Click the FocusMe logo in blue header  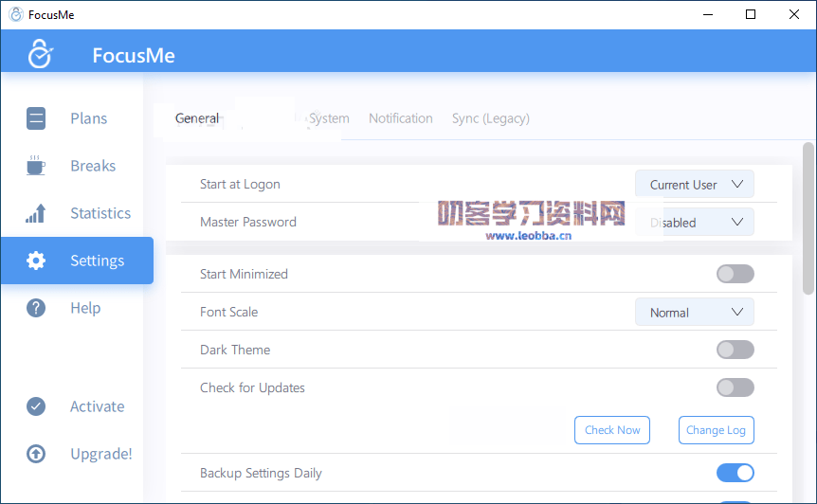click(x=40, y=53)
